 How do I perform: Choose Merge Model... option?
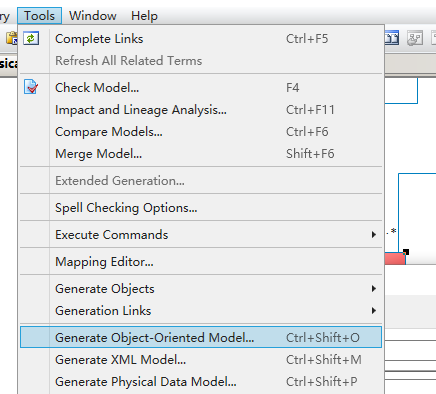click(201, 154)
